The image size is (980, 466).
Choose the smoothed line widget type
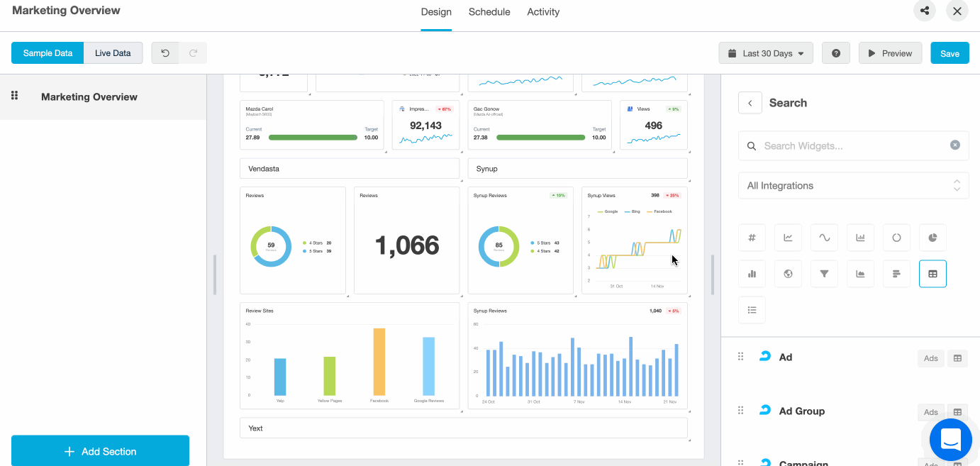click(824, 238)
